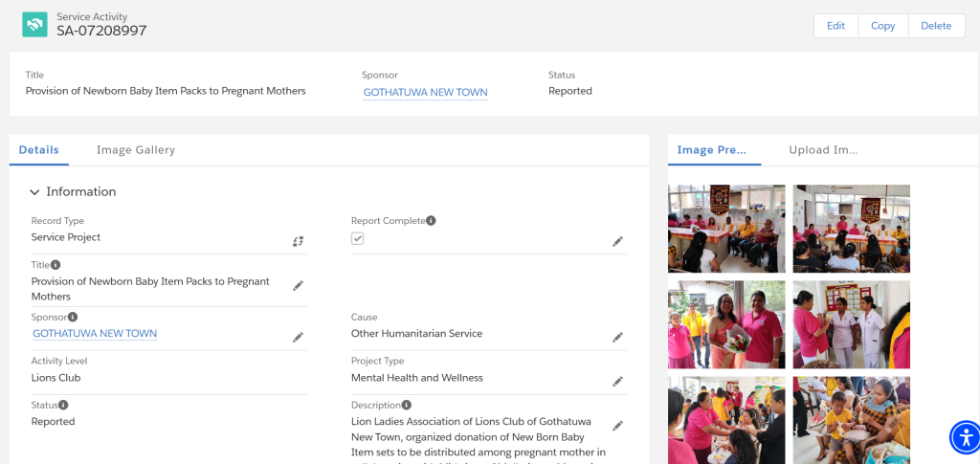Open second photo of seated meeting audience
This screenshot has width=980, height=464.
coord(851,229)
